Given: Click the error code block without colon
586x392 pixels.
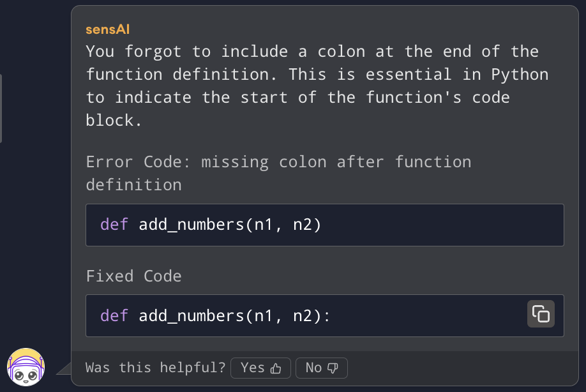Looking at the screenshot, I should [x=325, y=225].
